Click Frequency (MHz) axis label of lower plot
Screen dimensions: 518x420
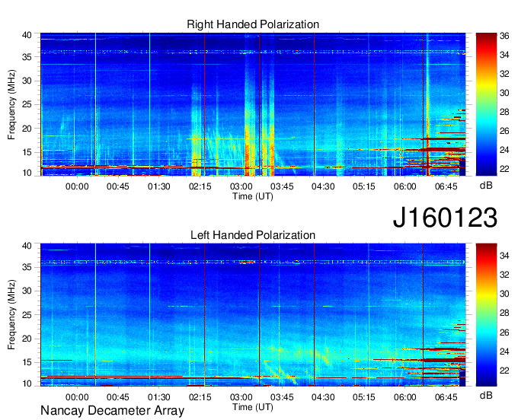coord(11,315)
